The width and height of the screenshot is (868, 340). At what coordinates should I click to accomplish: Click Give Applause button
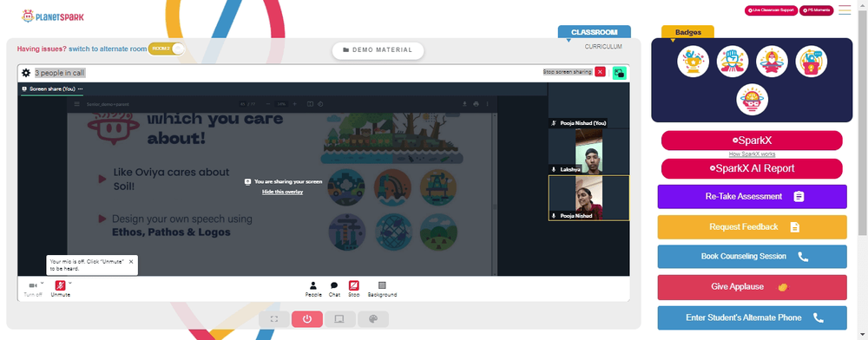pyautogui.click(x=752, y=287)
